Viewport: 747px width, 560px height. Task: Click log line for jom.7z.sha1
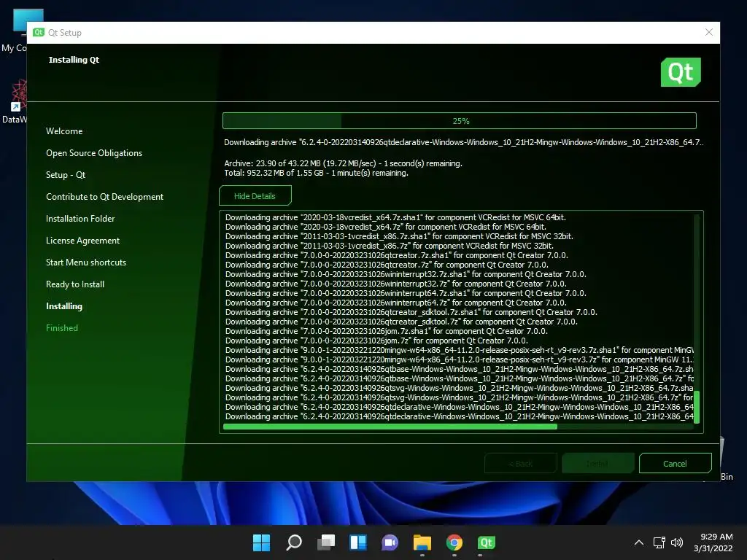(387, 332)
